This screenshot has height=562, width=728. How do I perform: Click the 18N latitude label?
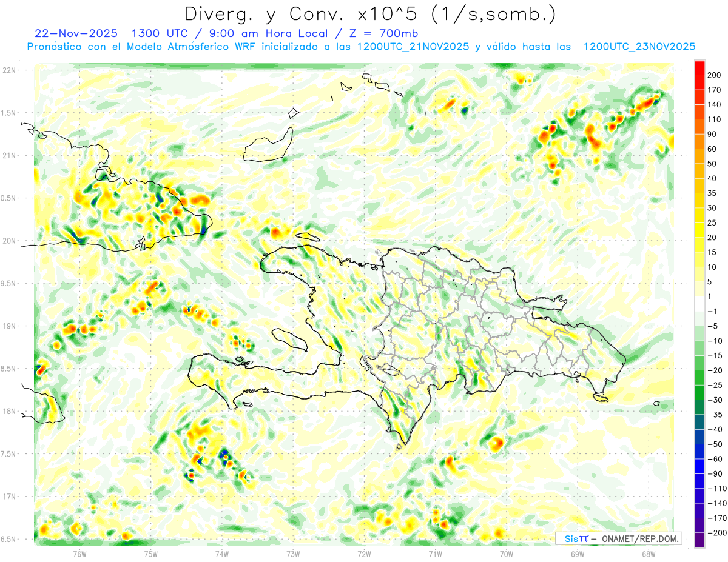click(x=8, y=412)
